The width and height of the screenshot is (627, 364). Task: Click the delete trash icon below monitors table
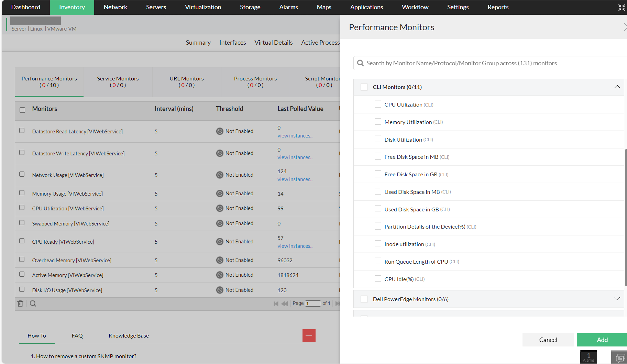tap(20, 304)
